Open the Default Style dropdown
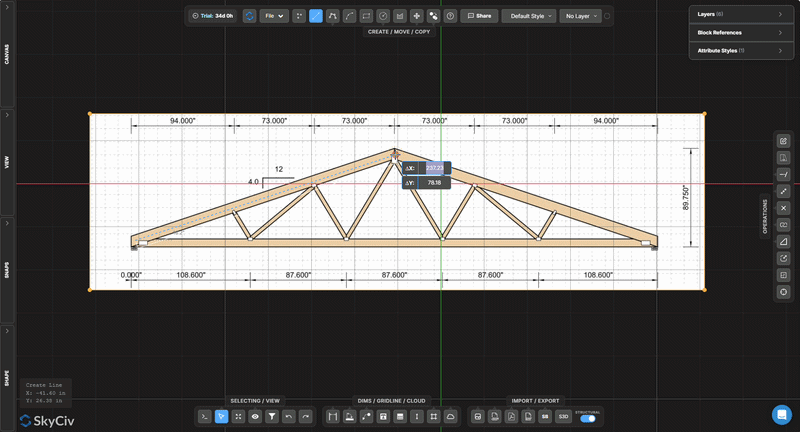Screen dimensions: 800x432 click(529, 16)
